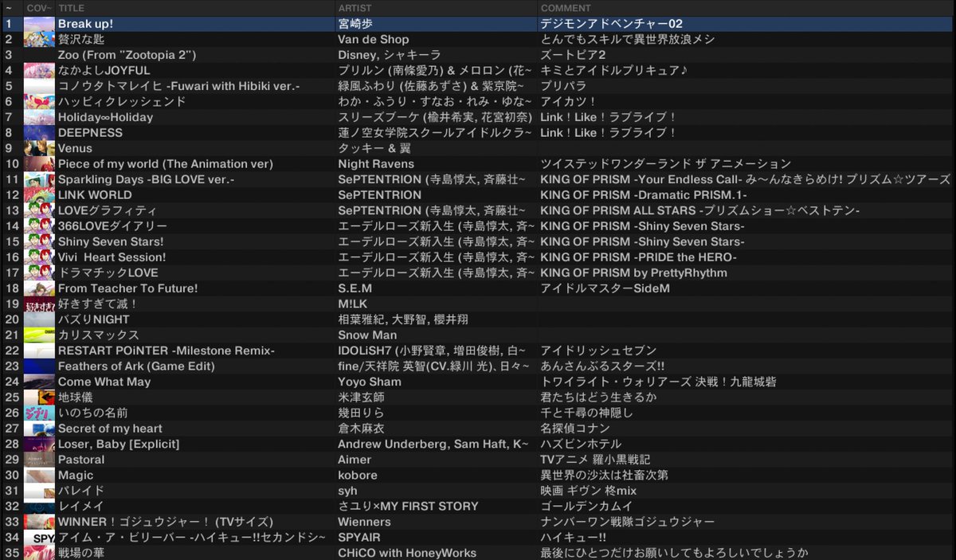This screenshot has height=560, width=956.
Task: Click comment ゴールデンカムイ
Action: point(587,507)
